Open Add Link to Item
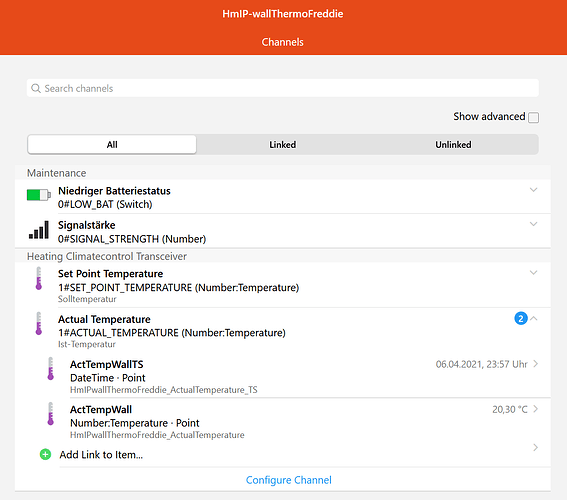567x500 pixels. (101, 455)
